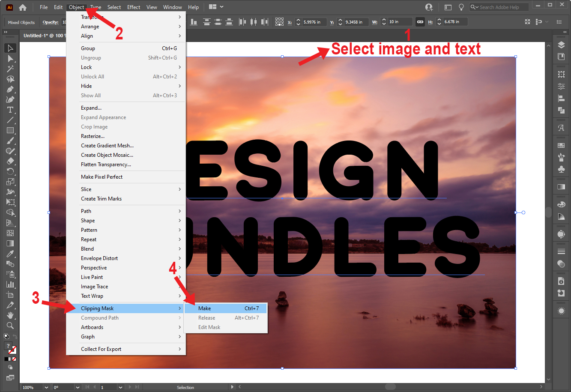Image resolution: width=571 pixels, height=392 pixels.
Task: Choose Expand from the Object menu
Action: pos(126,108)
